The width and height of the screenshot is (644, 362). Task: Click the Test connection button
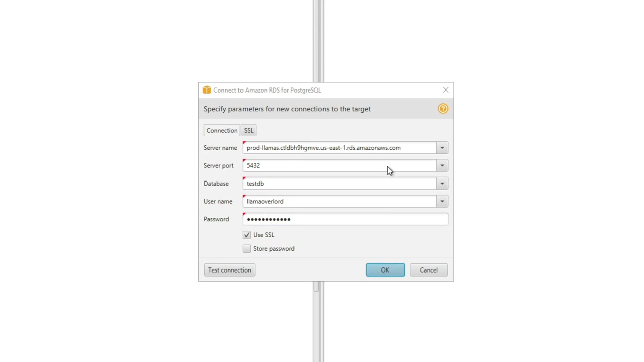(229, 270)
